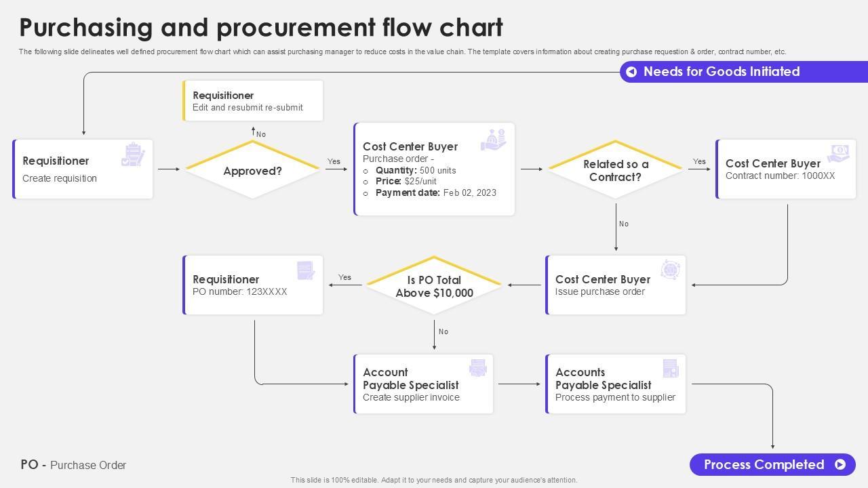Click the PO - Purchase Order legend text

click(73, 465)
